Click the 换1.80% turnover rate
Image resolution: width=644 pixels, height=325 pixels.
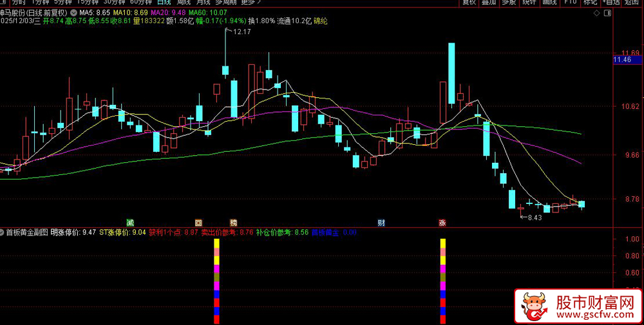coord(262,21)
